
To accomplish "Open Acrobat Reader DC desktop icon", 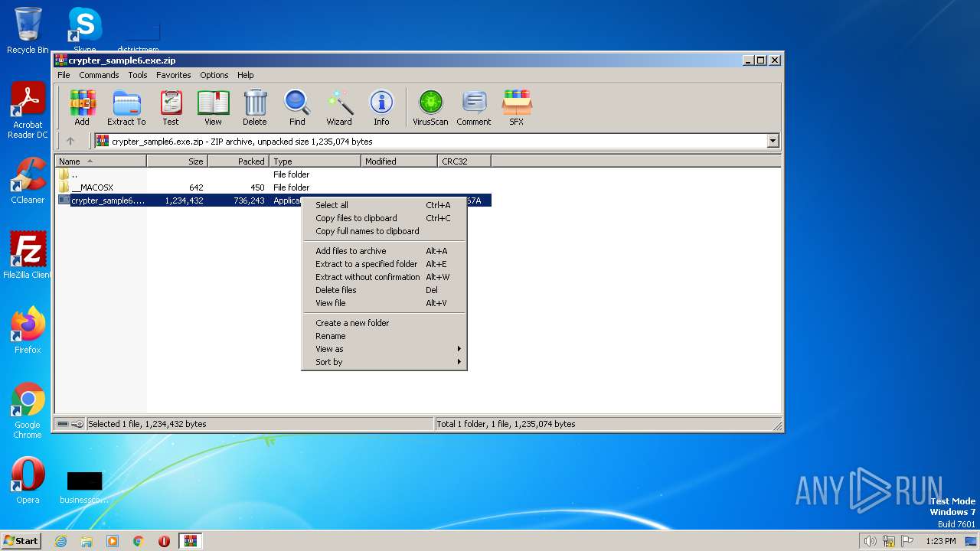I will [x=28, y=110].
